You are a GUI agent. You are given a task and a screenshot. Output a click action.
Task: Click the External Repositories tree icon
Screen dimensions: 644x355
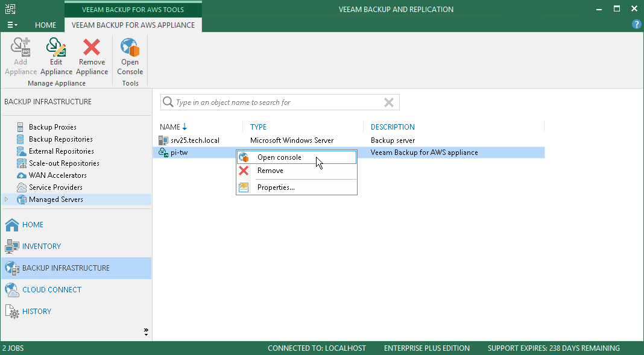[21, 151]
